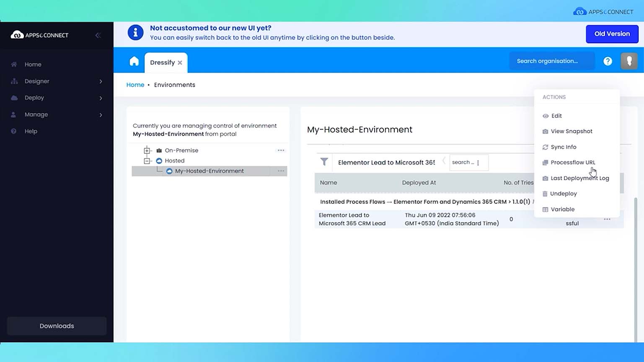Open ellipsis for Elementor Lead row

pos(607,220)
